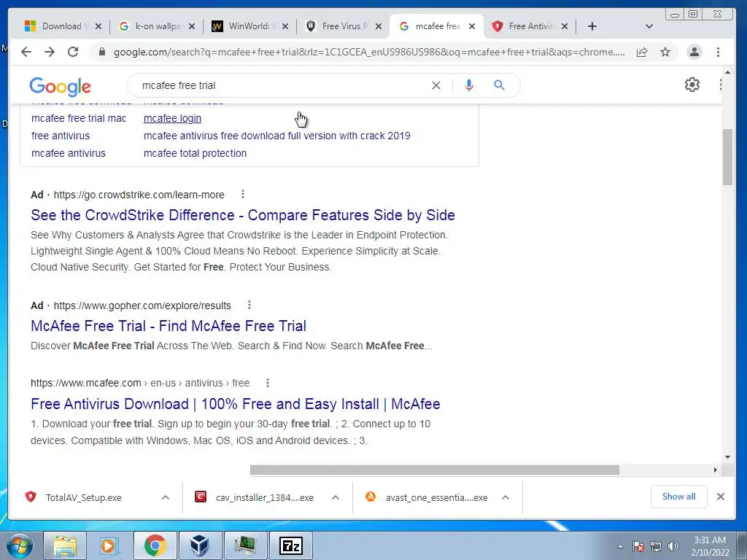Image resolution: width=747 pixels, height=560 pixels.
Task: Show all downloads
Action: tap(678, 497)
